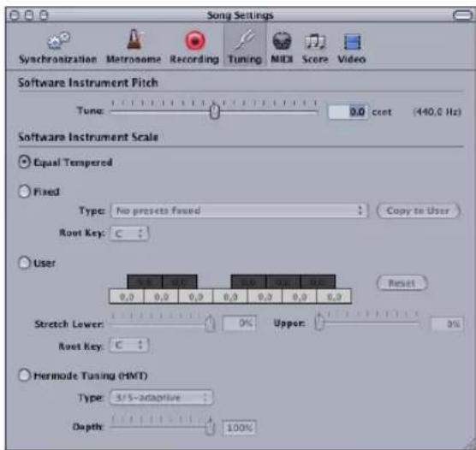Click the Reset button
The image size is (476, 450).
402,283
